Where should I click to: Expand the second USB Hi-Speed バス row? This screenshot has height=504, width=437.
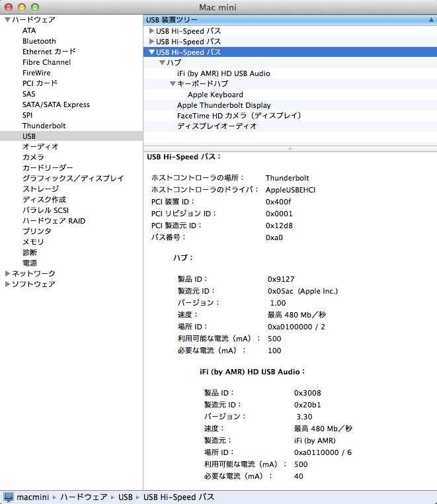coord(151,42)
